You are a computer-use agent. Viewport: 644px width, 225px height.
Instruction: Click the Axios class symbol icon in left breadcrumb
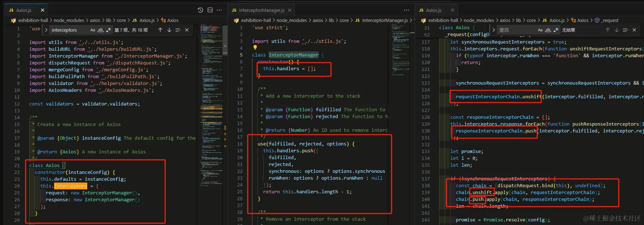(163, 20)
